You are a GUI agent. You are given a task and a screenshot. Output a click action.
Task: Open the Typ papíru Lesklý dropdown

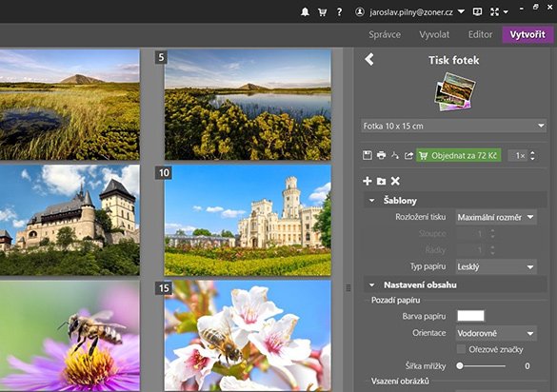coord(496,266)
